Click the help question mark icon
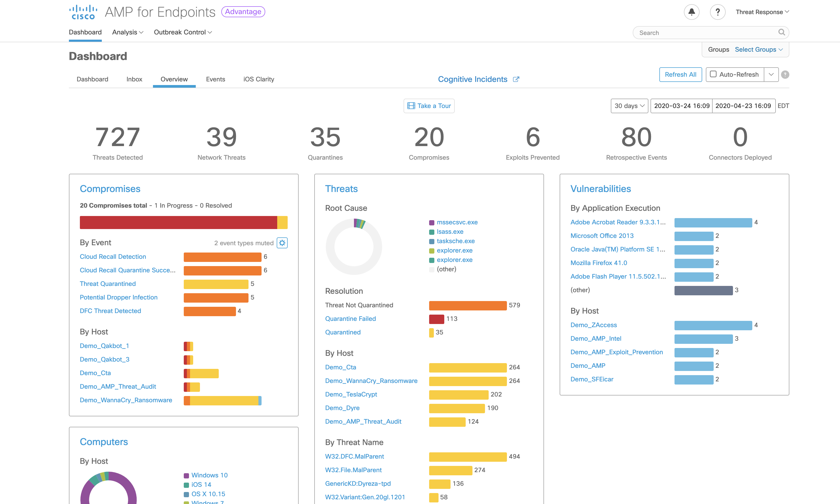 [x=718, y=12]
